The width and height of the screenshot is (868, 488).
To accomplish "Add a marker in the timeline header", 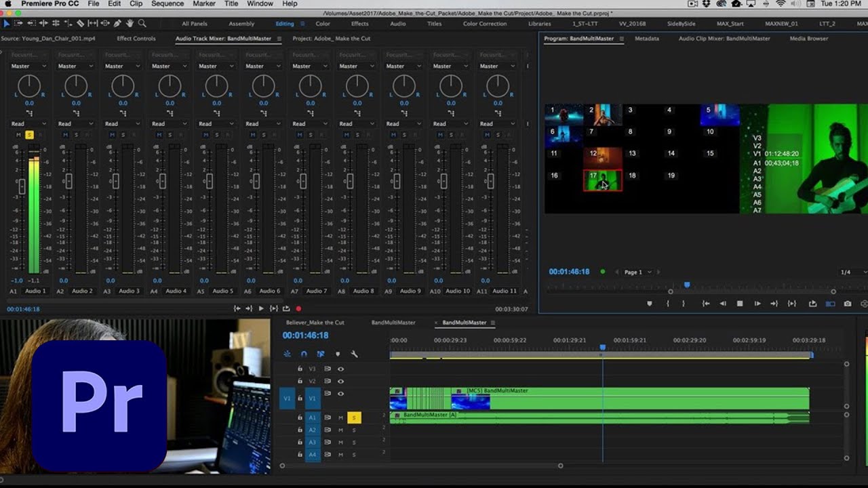I will 338,354.
